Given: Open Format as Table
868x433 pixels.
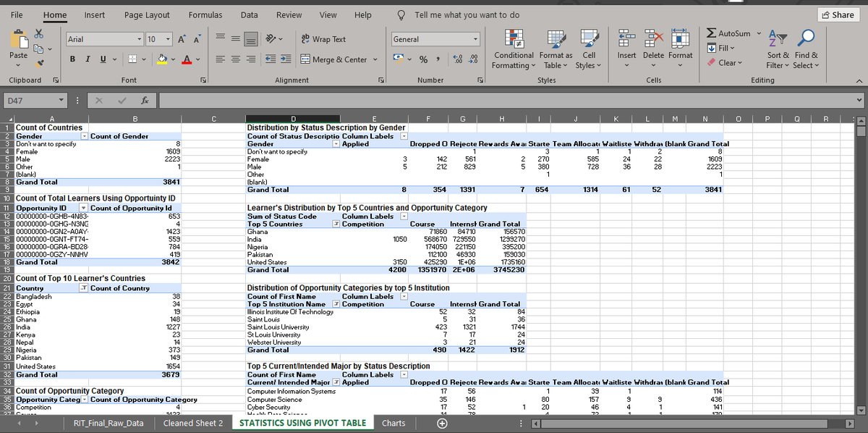Looking at the screenshot, I should [556, 50].
